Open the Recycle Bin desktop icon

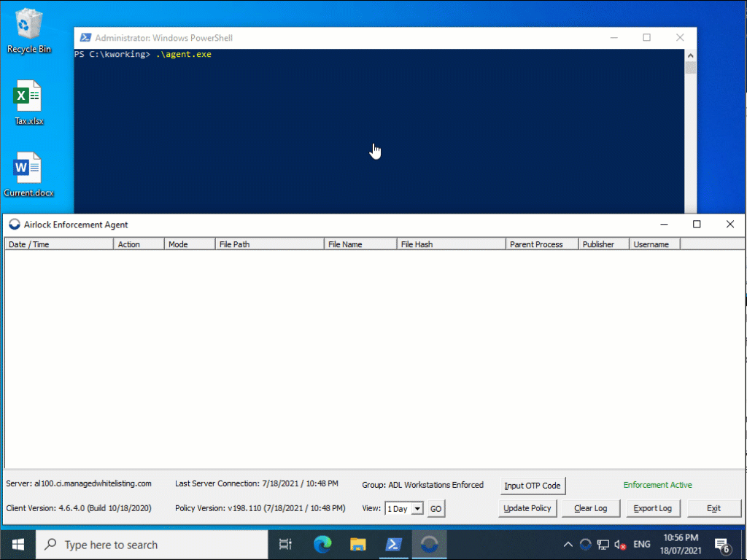[x=28, y=31]
